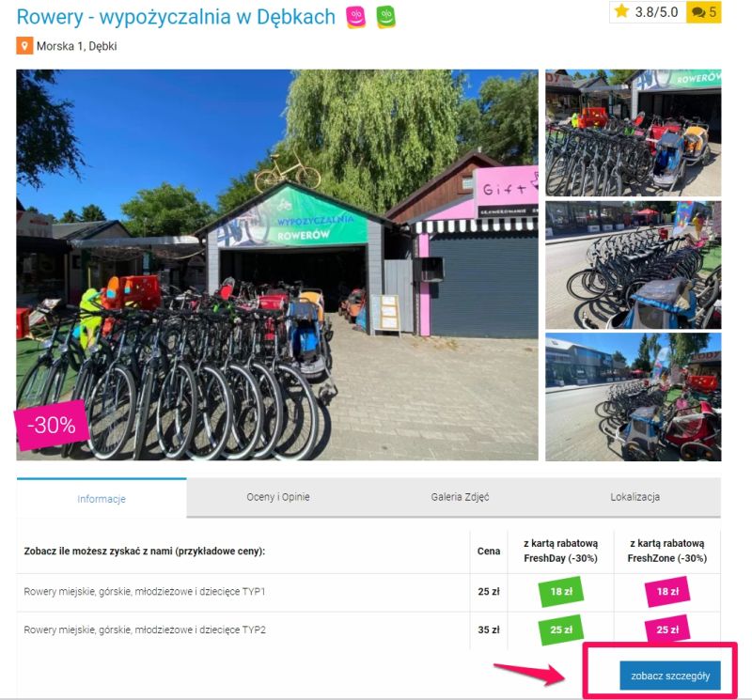This screenshot has height=700, width=752.
Task: Click the pink 25 zł FreshZone price tag
Action: point(667,630)
